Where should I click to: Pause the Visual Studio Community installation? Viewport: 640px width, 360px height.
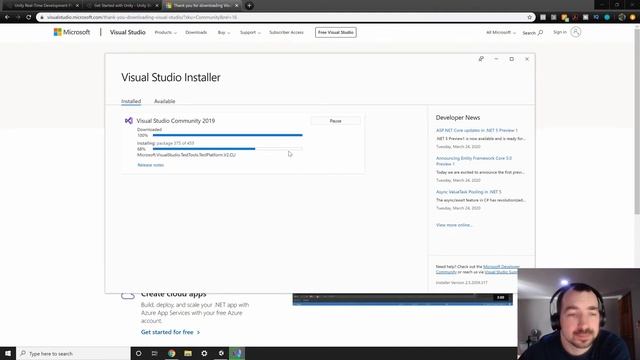(336, 121)
